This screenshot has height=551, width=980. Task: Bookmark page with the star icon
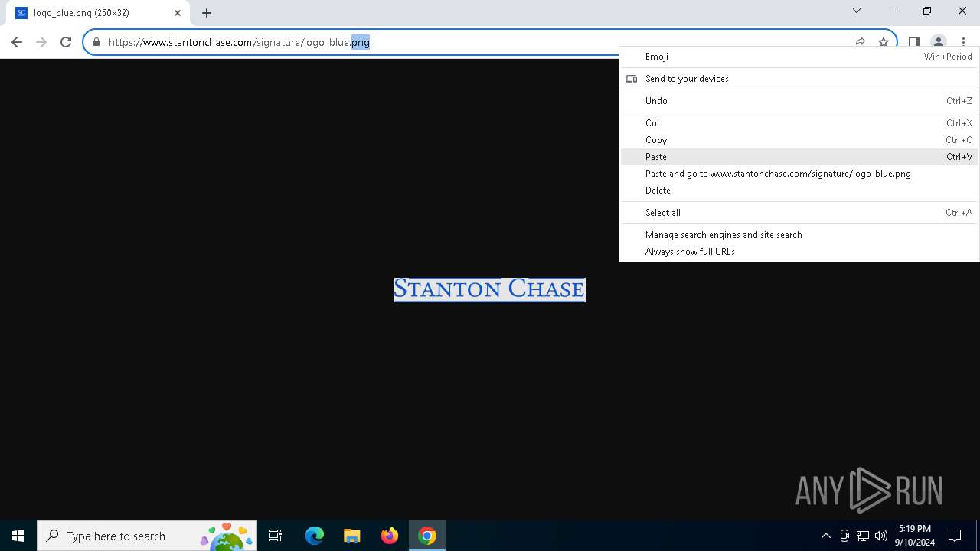click(884, 42)
